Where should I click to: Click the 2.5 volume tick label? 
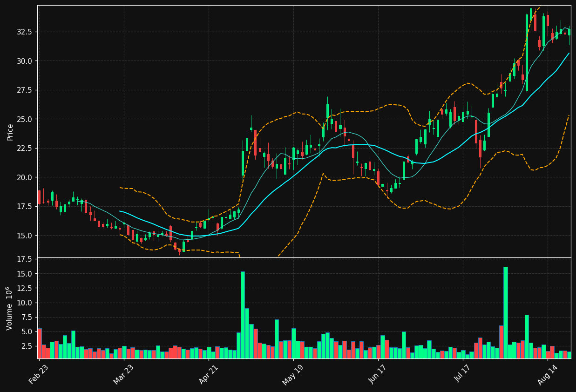pyautogui.click(x=27, y=346)
